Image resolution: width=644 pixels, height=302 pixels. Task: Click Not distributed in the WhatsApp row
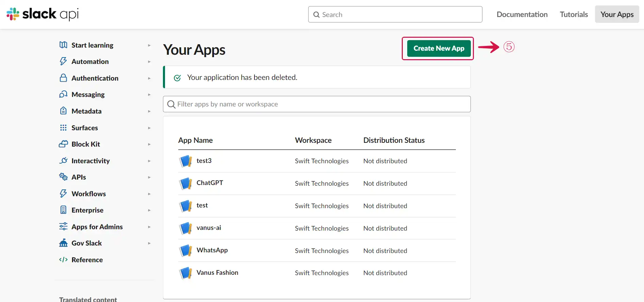385,251
